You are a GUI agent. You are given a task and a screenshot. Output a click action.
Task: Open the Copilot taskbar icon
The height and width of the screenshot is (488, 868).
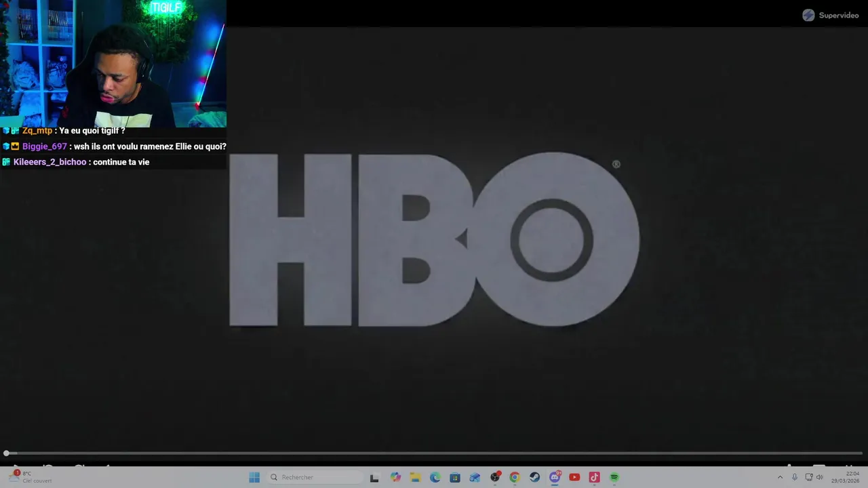tap(395, 477)
